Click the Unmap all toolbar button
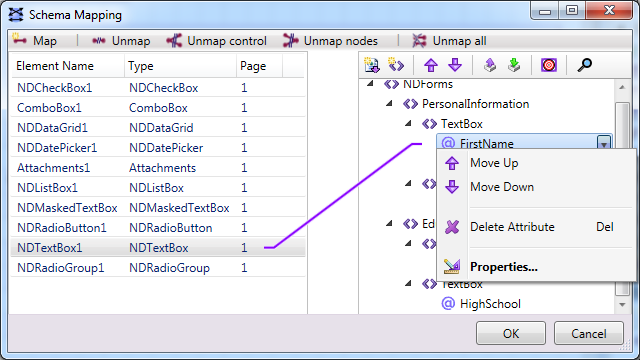The image size is (640, 360). 449,41
